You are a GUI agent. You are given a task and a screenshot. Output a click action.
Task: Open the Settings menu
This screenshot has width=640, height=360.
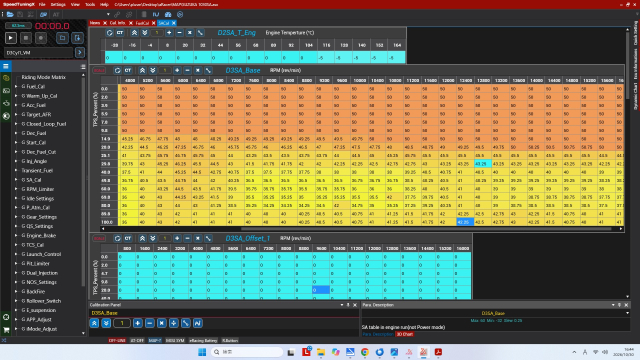coord(58,4)
